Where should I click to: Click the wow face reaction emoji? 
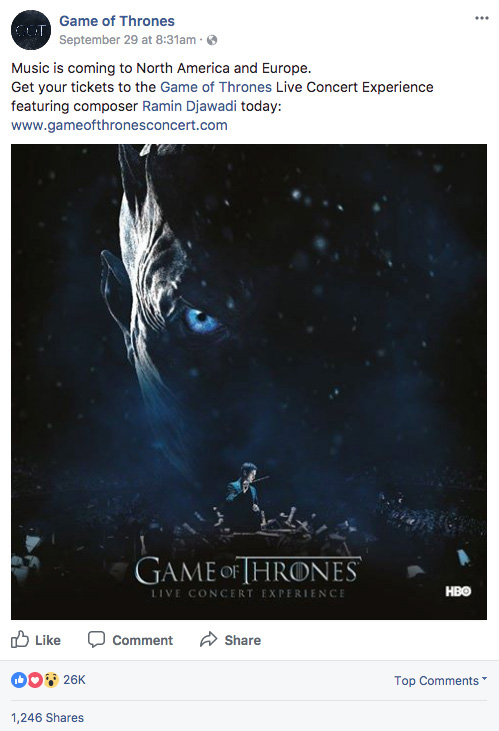pyautogui.click(x=51, y=680)
